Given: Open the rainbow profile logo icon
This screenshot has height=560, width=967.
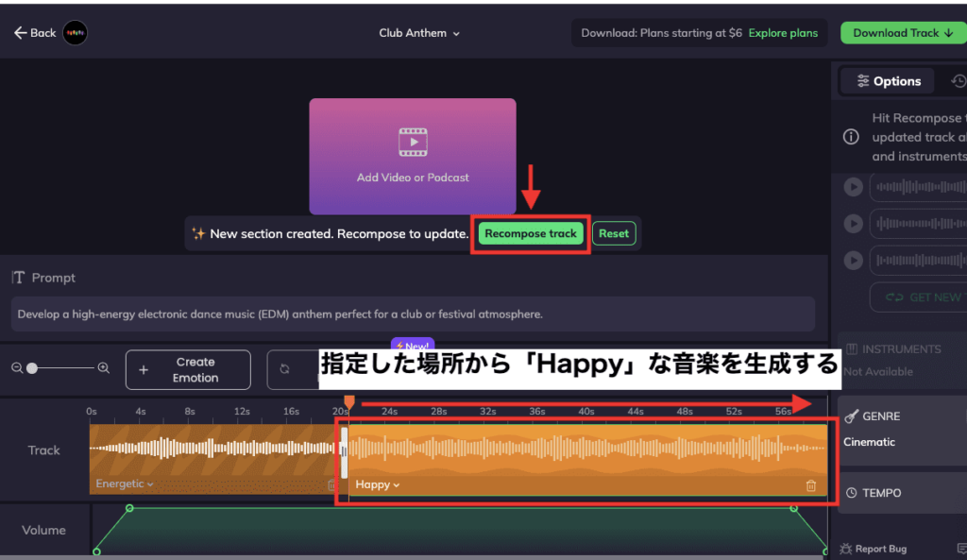Looking at the screenshot, I should (x=76, y=33).
